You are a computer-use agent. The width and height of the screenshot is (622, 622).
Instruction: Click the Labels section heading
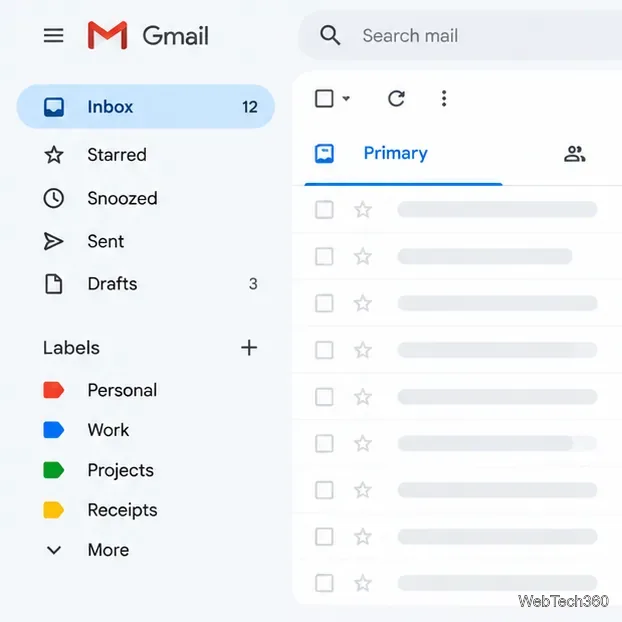click(x=71, y=347)
